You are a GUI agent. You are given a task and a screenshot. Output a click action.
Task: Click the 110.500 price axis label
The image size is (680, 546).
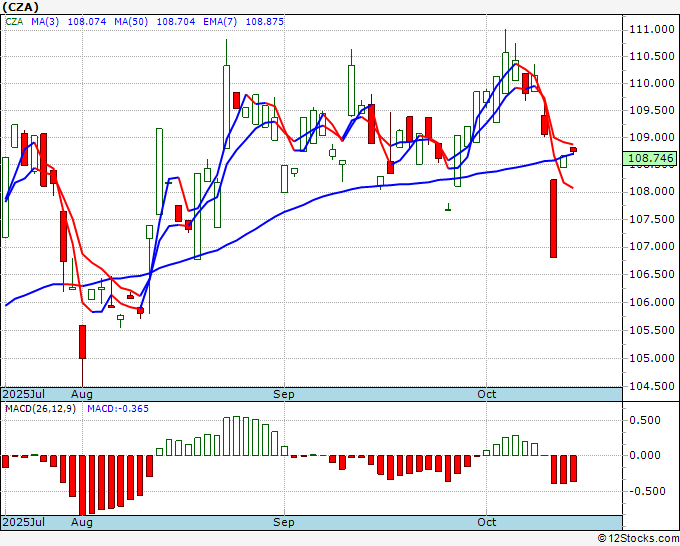pos(652,56)
